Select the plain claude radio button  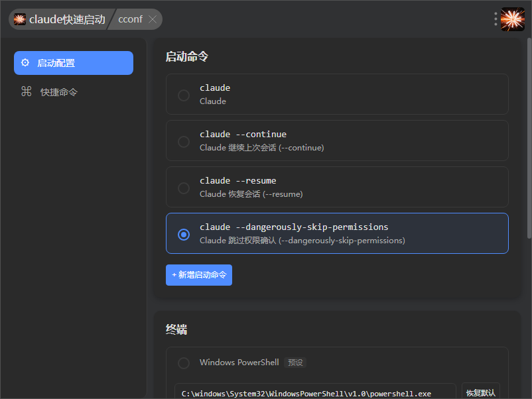184,95
